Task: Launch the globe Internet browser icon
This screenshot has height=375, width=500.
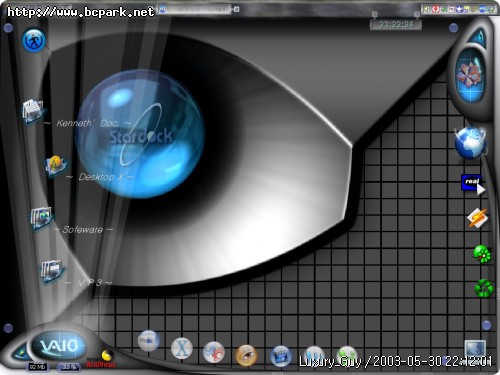Action: coord(470,142)
